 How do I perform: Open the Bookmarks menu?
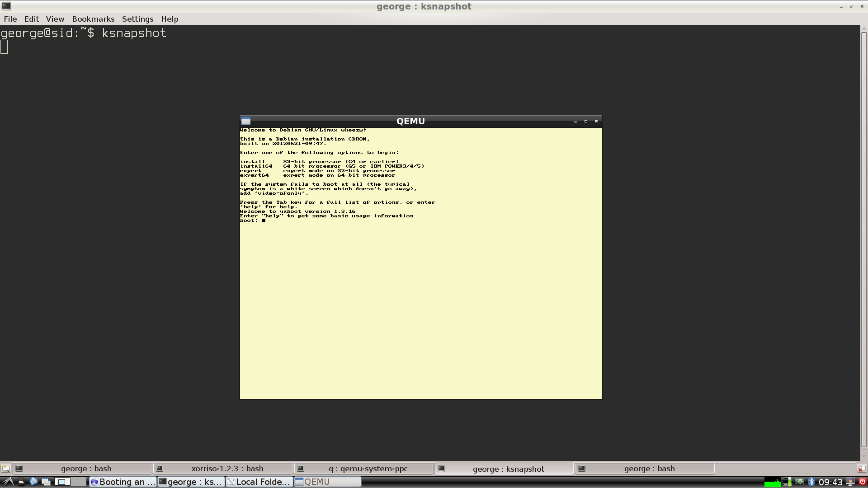[x=93, y=19]
